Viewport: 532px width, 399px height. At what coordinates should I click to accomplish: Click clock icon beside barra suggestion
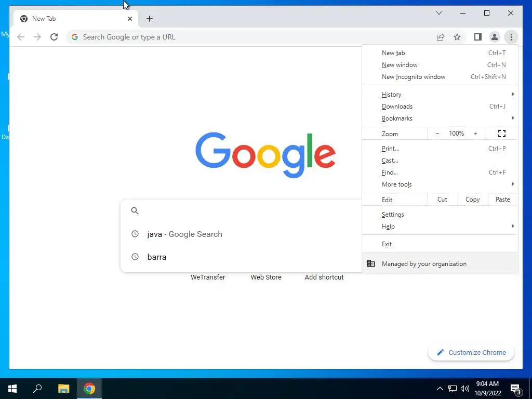coord(135,257)
